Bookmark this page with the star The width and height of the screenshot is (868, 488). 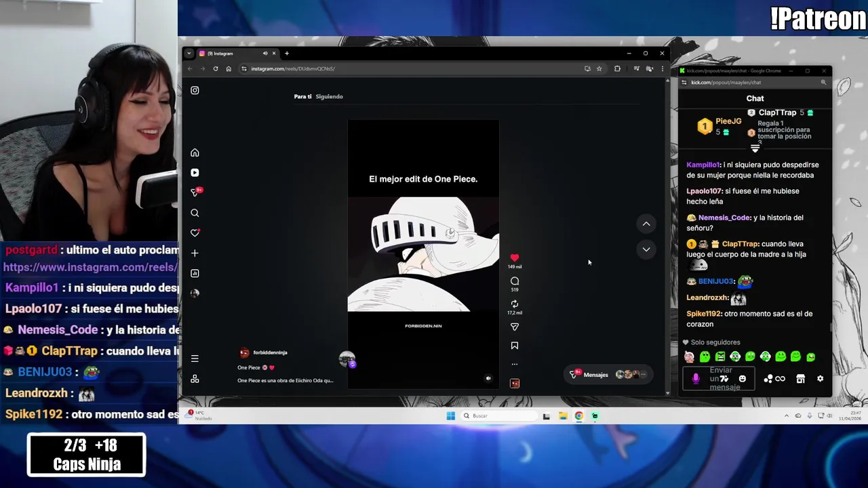pyautogui.click(x=599, y=68)
